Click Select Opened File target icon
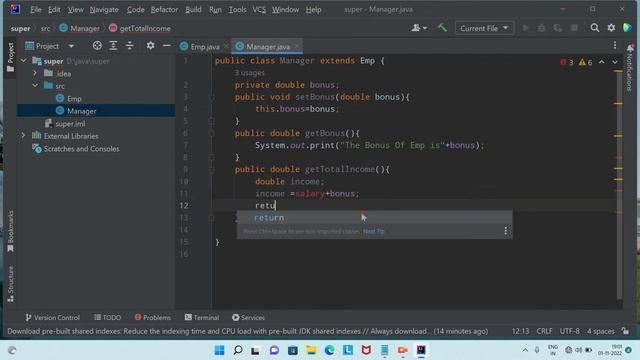This screenshot has height=360, width=640. 97,46
